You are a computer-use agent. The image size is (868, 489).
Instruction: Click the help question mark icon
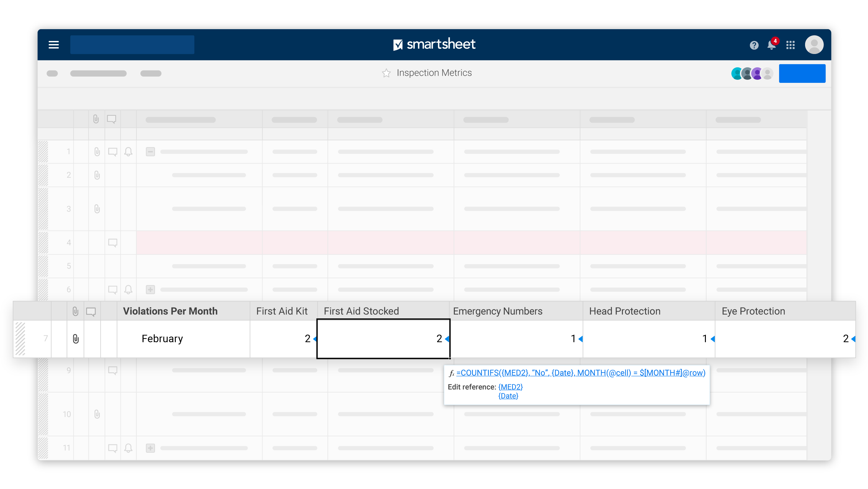tap(754, 45)
